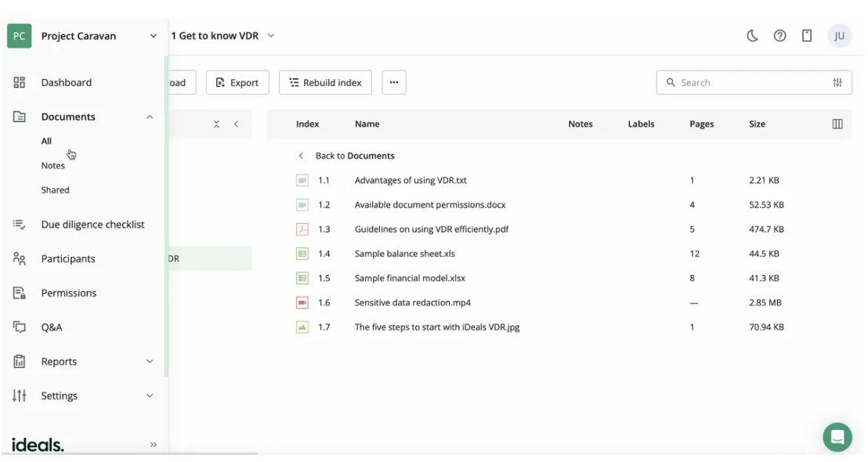Click the xlsx icon for row 1.5
Screen dimensions: 868x462
coord(302,278)
